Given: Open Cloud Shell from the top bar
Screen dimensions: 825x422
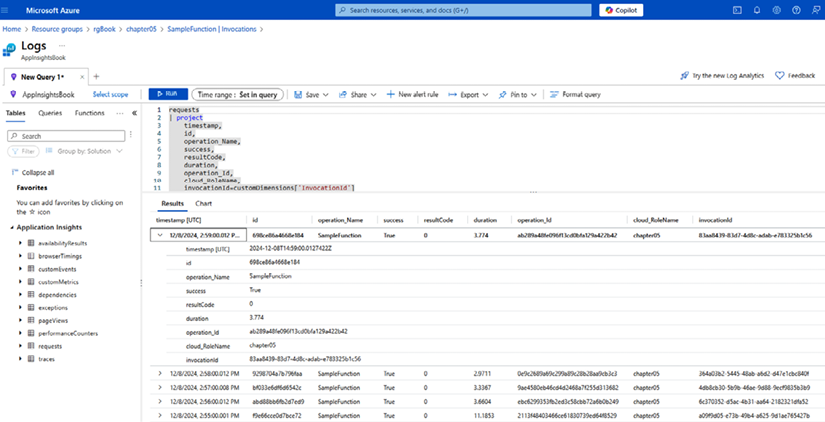Looking at the screenshot, I should [x=738, y=10].
